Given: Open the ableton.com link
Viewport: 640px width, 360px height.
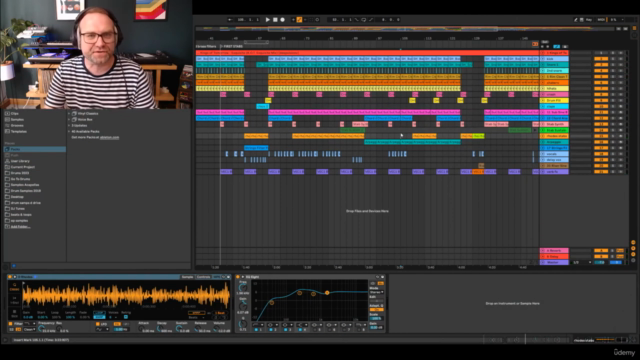Looking at the screenshot, I should click(x=109, y=138).
